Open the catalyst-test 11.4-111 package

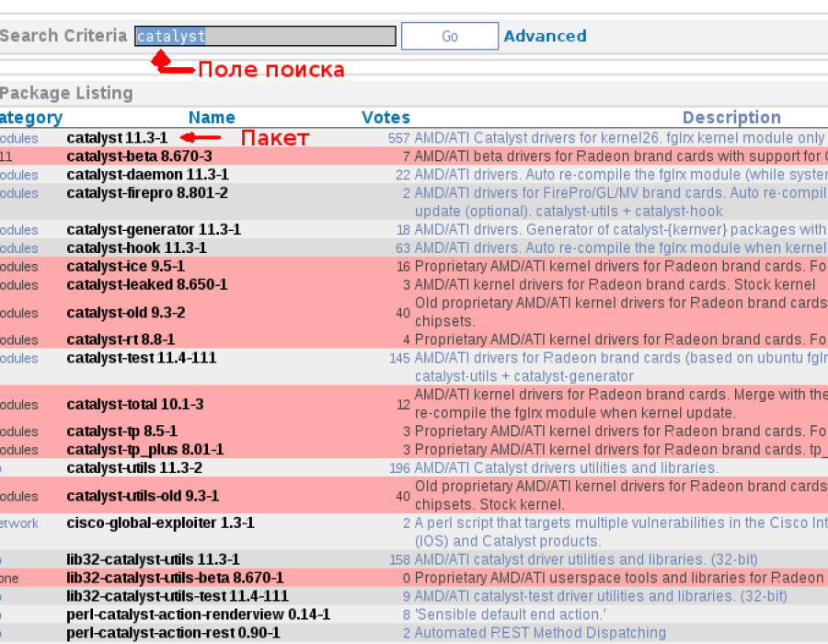click(142, 358)
